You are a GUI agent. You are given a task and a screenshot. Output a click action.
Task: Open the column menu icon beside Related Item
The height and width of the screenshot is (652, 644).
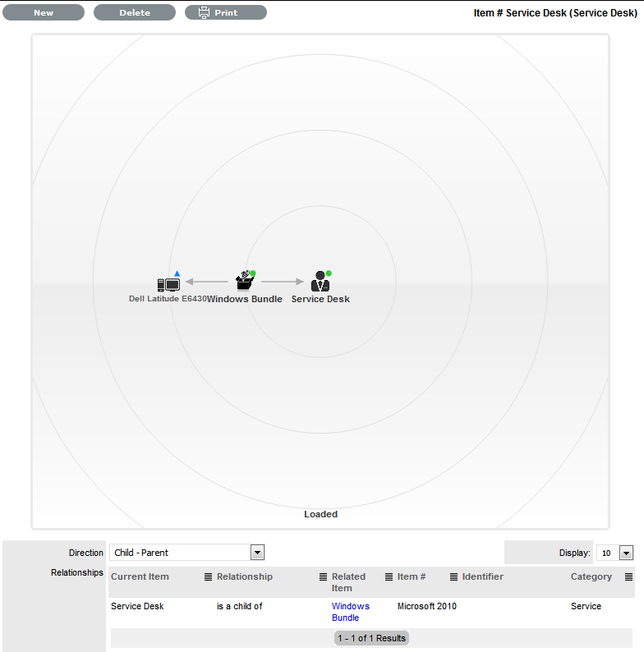click(x=389, y=576)
